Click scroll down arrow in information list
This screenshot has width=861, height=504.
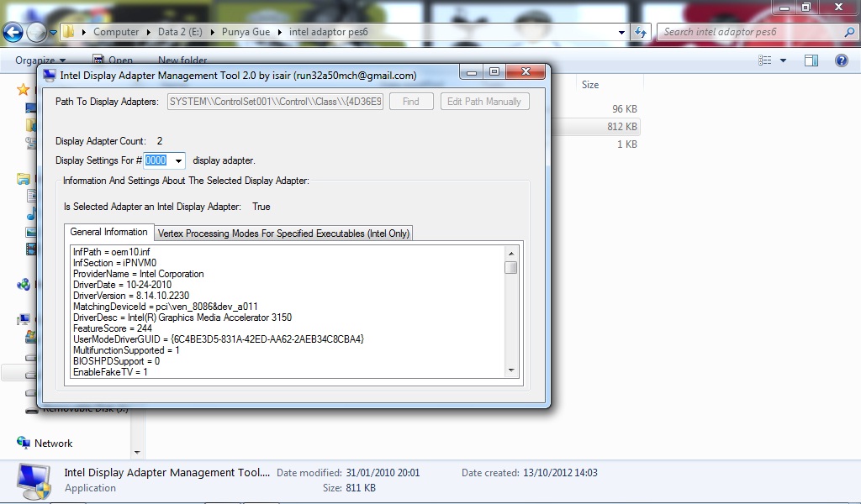511,370
